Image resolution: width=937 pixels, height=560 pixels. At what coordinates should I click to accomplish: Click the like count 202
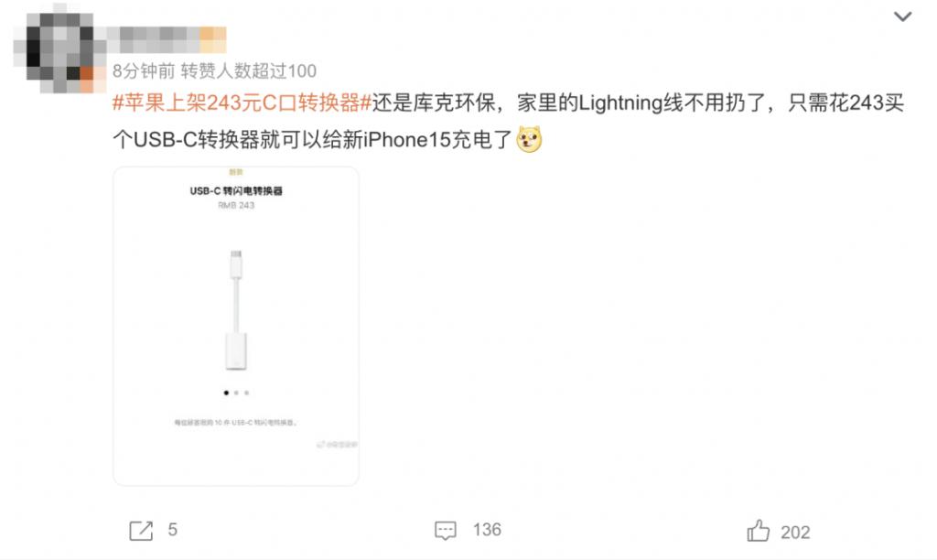[795, 532]
